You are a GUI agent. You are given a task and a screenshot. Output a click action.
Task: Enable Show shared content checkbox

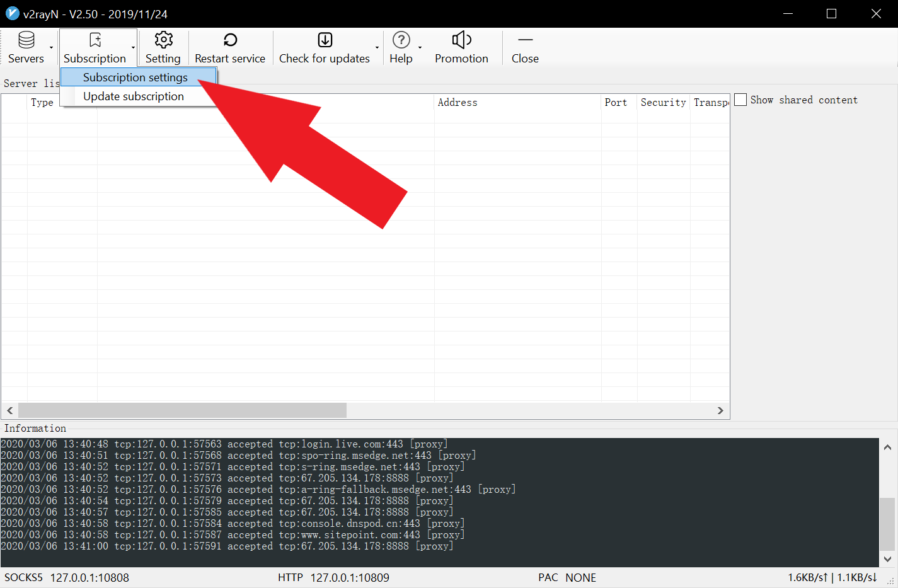click(740, 100)
